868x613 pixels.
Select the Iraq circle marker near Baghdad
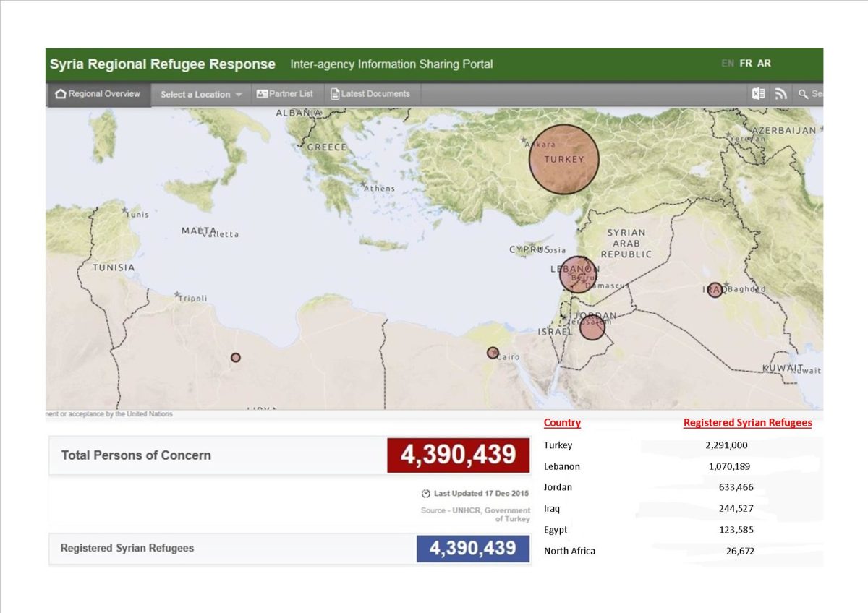tap(715, 290)
